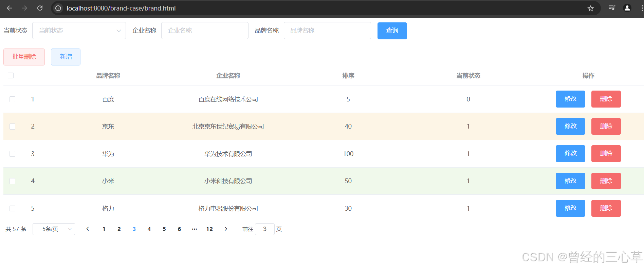Delete the 百度 row
This screenshot has width=644, height=268.
pos(606,99)
